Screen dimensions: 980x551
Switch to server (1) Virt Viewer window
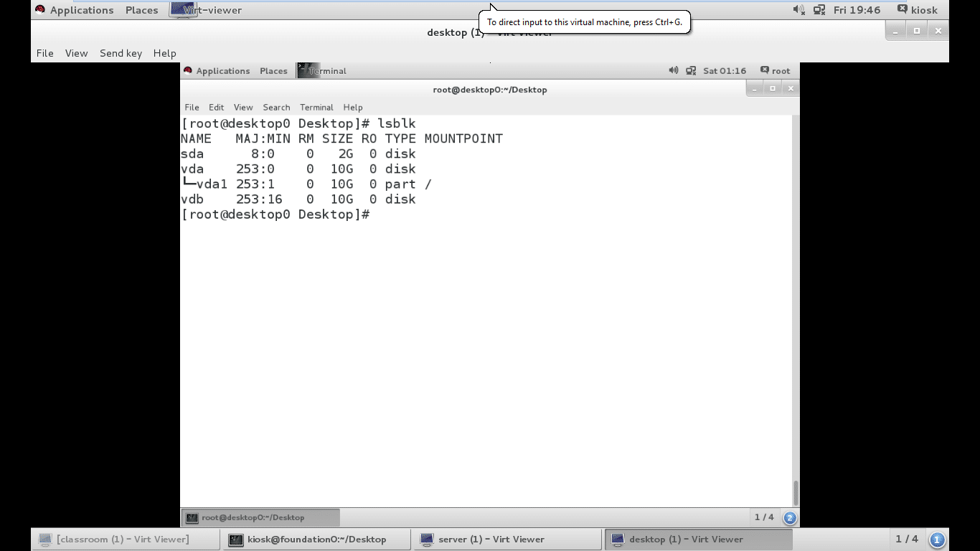click(509, 540)
